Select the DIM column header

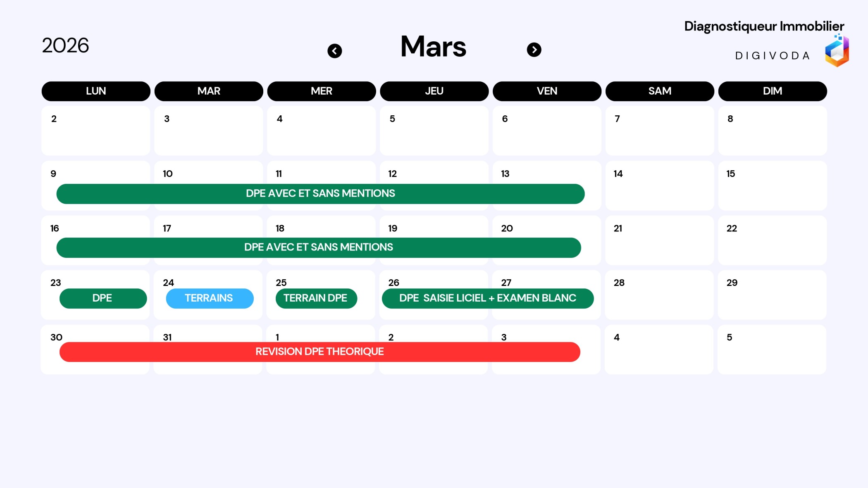pyautogui.click(x=772, y=91)
